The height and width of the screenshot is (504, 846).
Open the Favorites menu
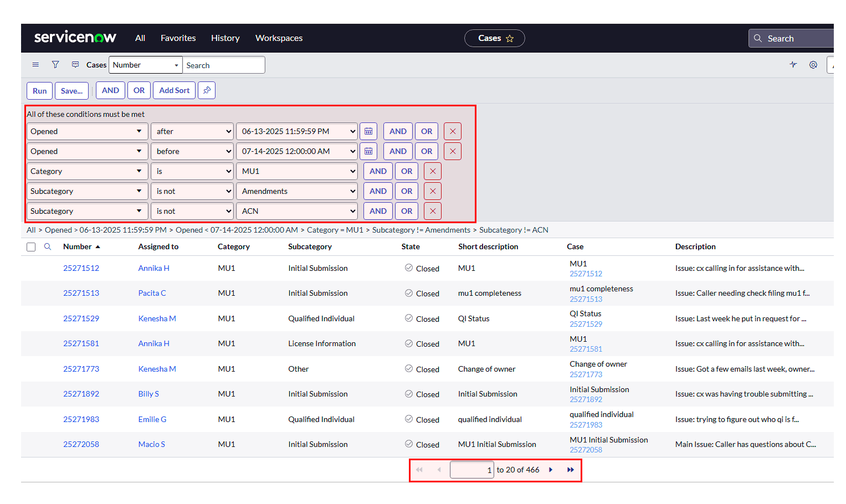click(178, 38)
